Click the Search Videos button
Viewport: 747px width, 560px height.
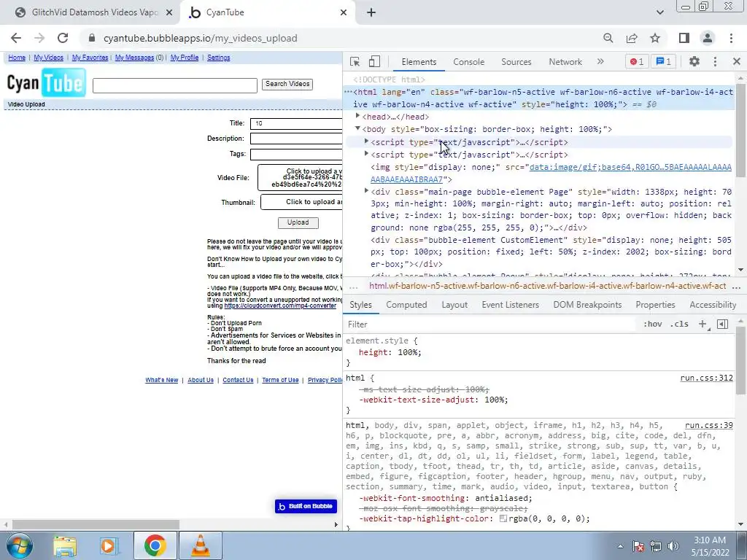287,85
